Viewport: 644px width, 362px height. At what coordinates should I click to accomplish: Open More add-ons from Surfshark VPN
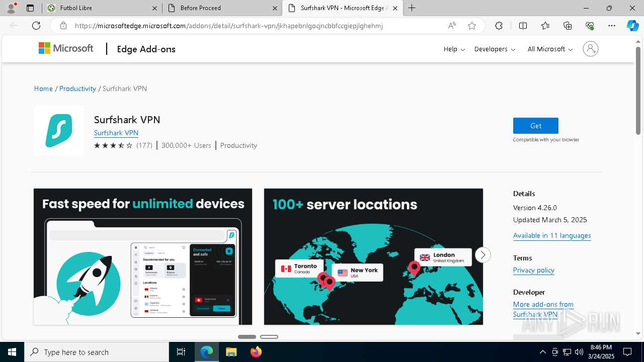point(543,309)
